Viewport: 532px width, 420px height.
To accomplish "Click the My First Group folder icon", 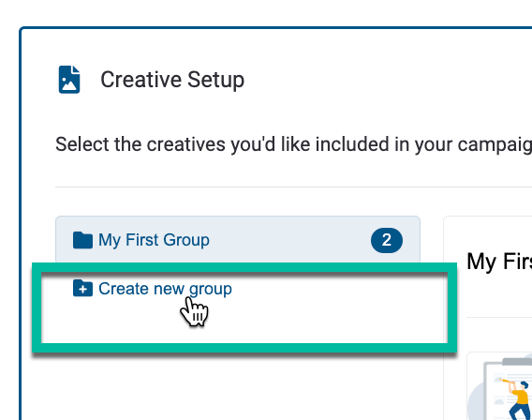I will click(82, 240).
